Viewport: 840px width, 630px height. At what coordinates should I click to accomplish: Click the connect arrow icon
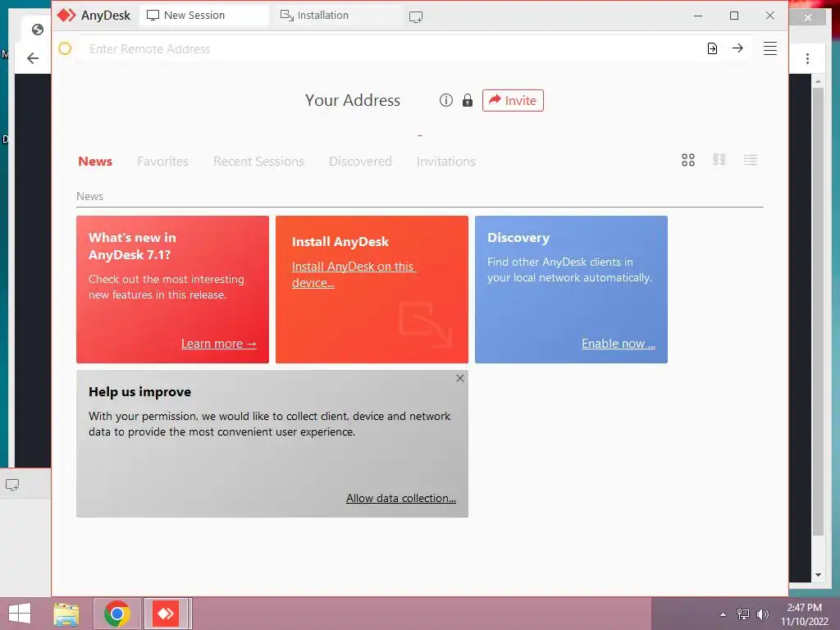point(737,48)
